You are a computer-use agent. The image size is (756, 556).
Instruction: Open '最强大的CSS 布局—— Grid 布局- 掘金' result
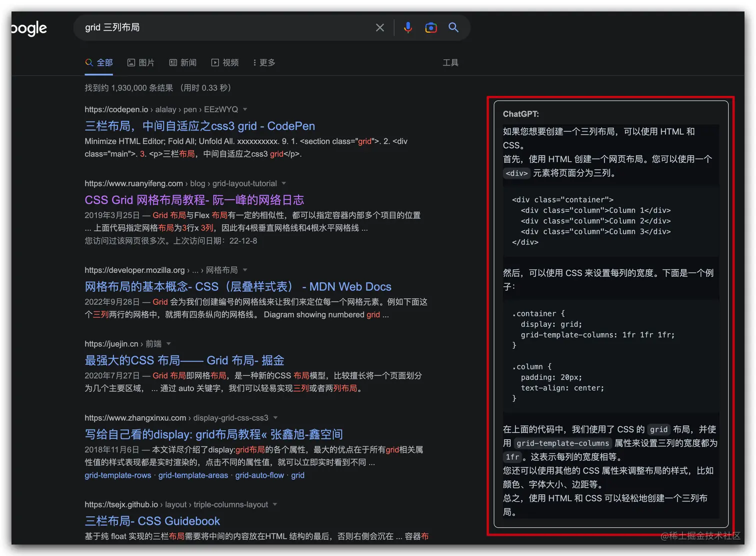pyautogui.click(x=184, y=360)
